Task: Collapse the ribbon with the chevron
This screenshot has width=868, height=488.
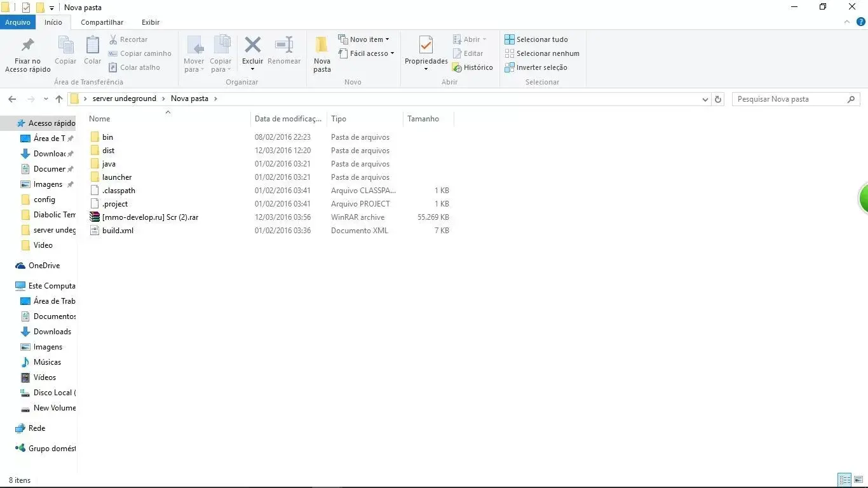Action: [x=846, y=22]
